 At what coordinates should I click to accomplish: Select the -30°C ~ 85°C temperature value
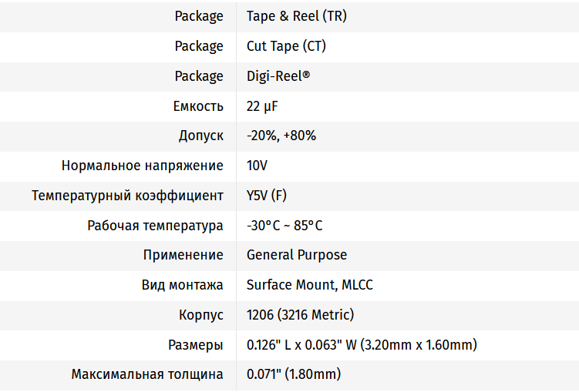tap(284, 226)
